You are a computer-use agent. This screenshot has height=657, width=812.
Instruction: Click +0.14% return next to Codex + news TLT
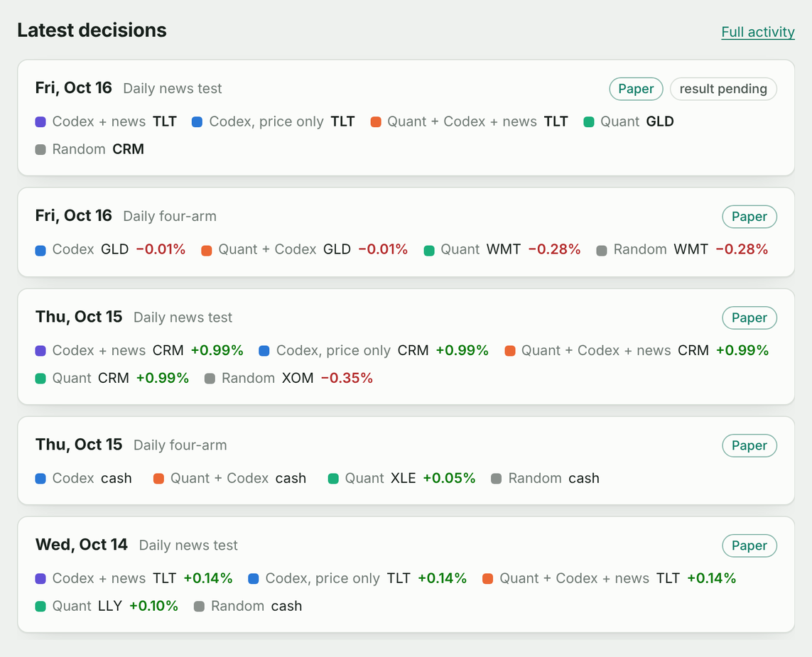(208, 578)
